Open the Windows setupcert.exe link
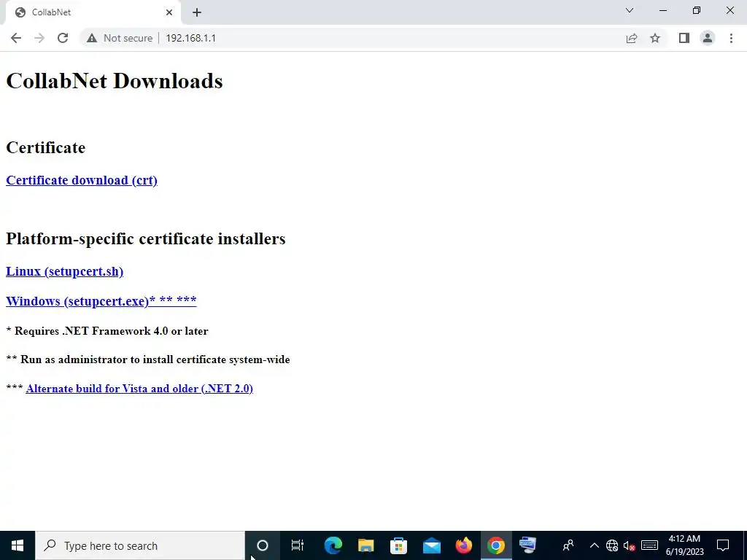 (101, 301)
